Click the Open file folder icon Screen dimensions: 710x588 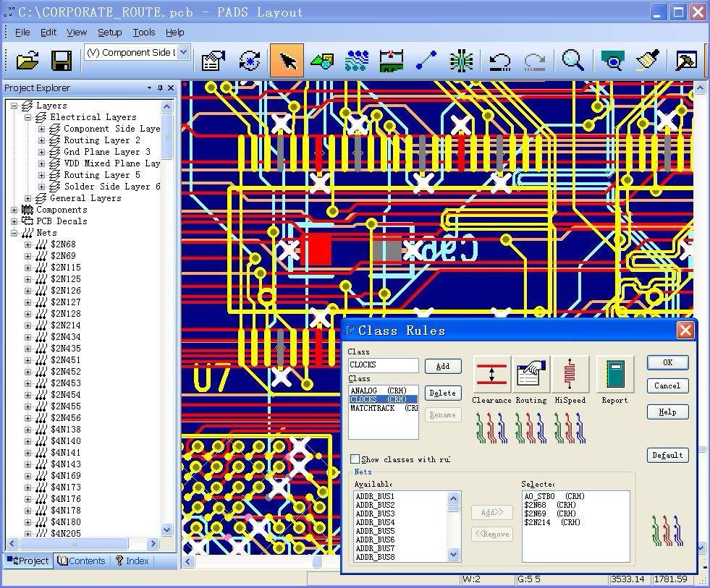[28, 60]
